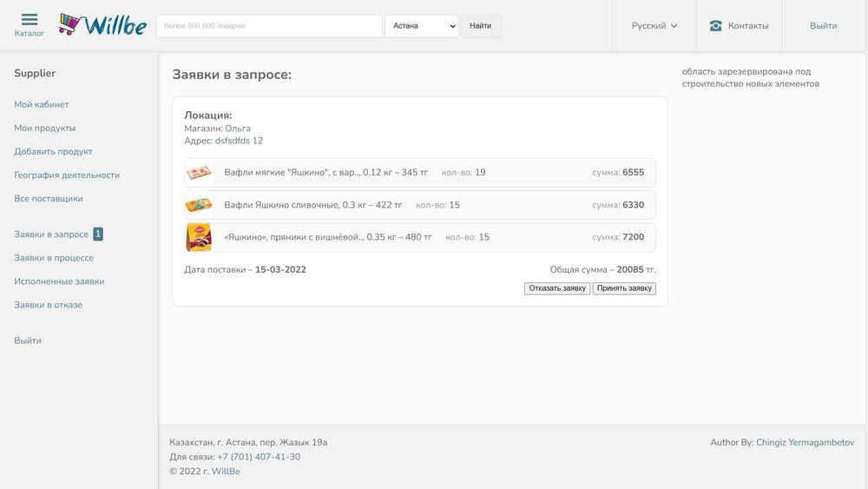
Task: View Все поставщики list
Action: pos(48,198)
